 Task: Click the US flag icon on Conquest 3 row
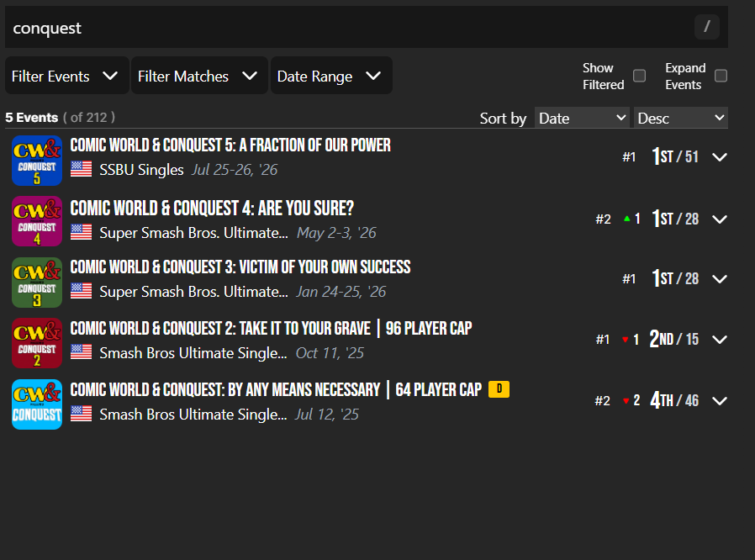[81, 291]
